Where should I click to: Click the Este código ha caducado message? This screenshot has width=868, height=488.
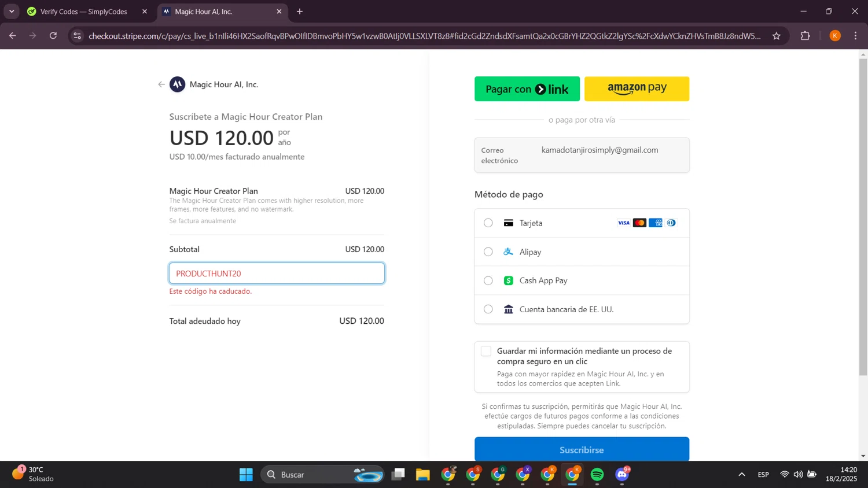pos(211,291)
